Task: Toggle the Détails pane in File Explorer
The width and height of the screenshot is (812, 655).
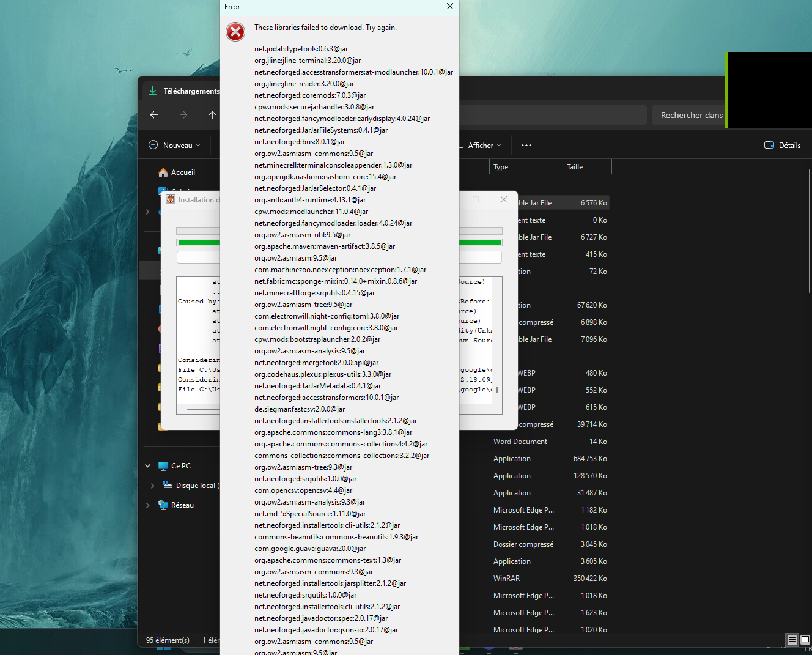Action: 783,146
